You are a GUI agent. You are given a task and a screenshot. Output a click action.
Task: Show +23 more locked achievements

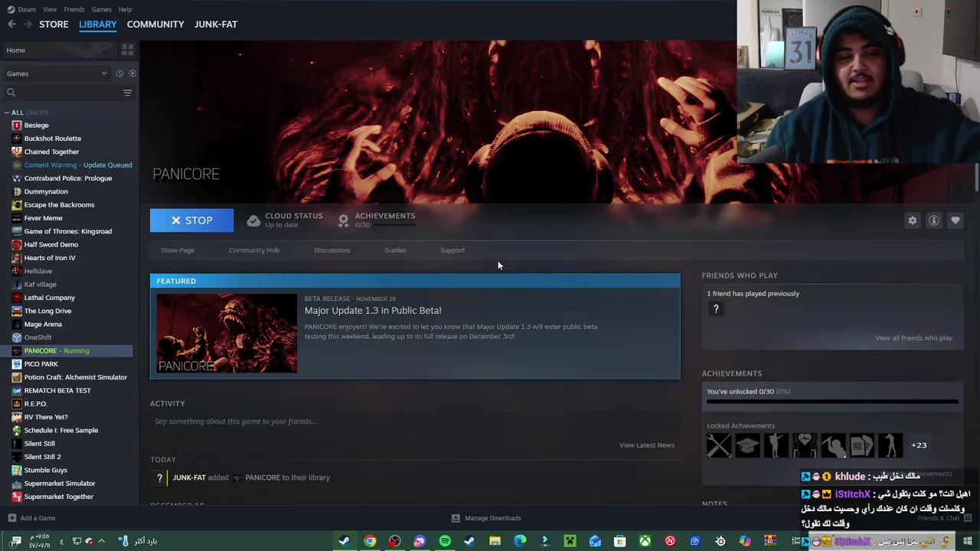coord(919,445)
